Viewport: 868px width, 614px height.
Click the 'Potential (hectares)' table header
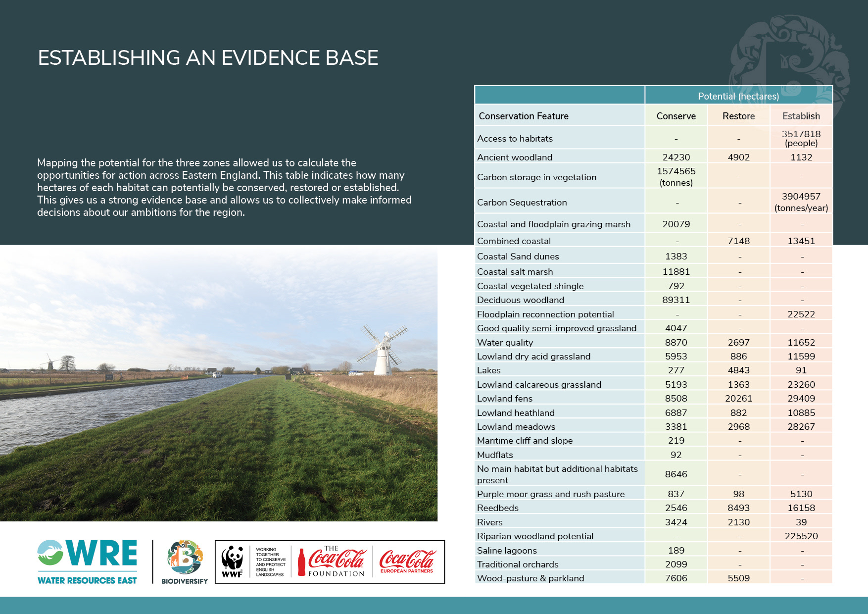(x=738, y=96)
